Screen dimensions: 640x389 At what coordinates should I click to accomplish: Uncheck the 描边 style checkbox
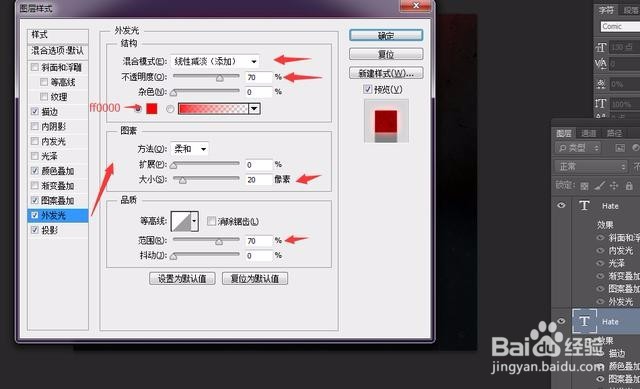click(35, 111)
